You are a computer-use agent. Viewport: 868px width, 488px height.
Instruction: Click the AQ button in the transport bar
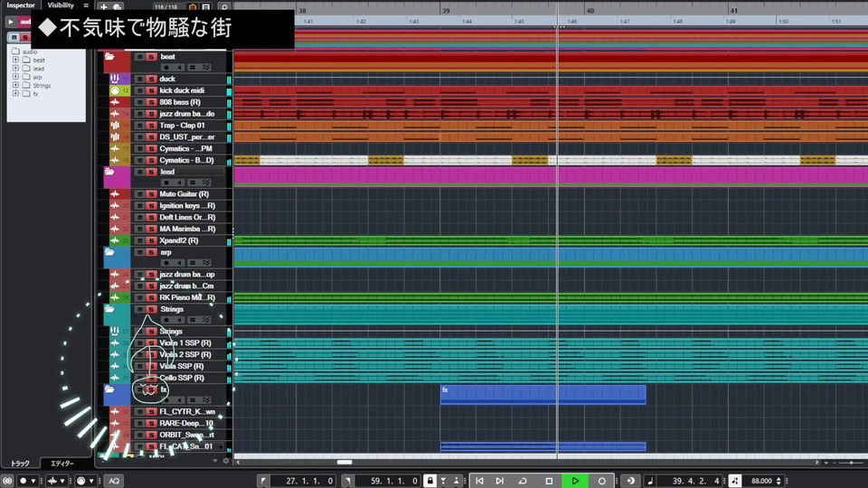(114, 481)
